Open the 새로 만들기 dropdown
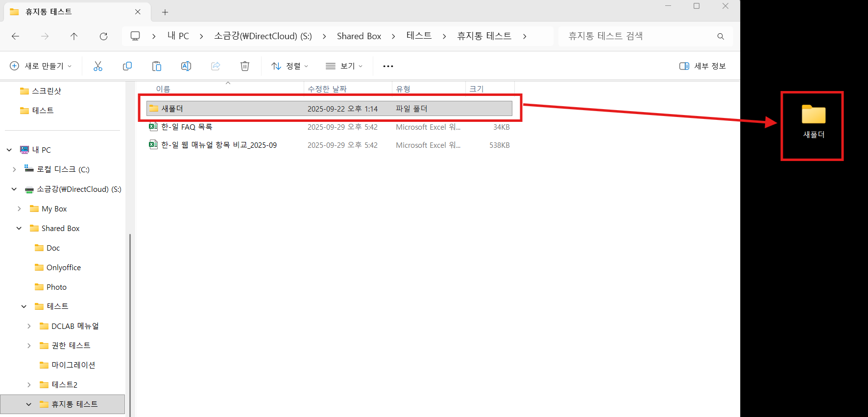The width and height of the screenshot is (868, 417). coord(41,66)
